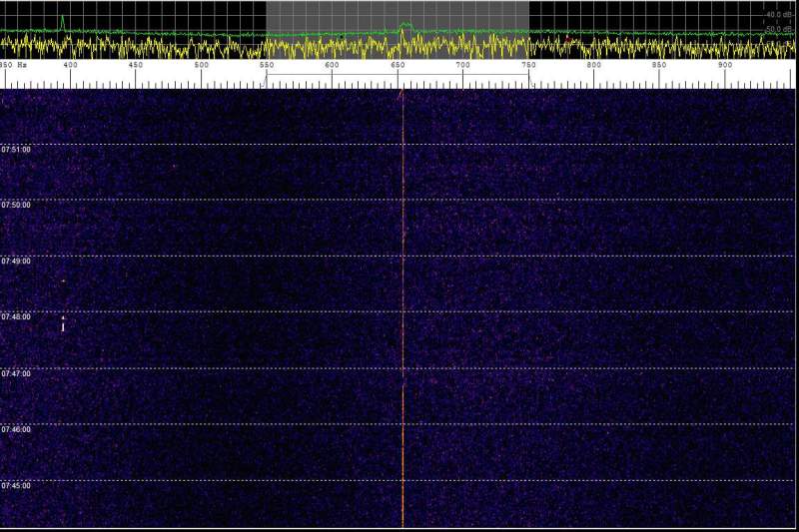Select the 750 Hz passband edge label

tap(528, 65)
